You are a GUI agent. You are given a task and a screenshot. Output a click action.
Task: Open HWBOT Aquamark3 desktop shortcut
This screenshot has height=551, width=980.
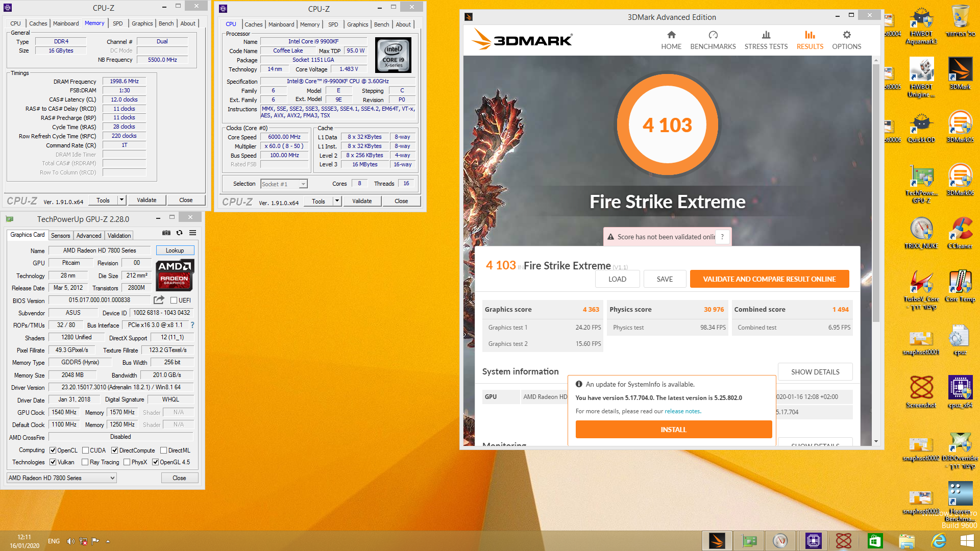click(921, 26)
